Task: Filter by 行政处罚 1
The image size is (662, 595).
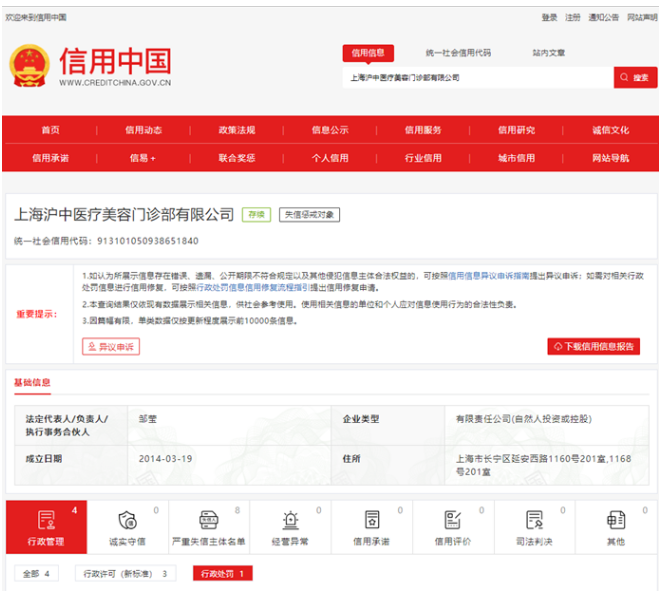Action: coord(222,573)
